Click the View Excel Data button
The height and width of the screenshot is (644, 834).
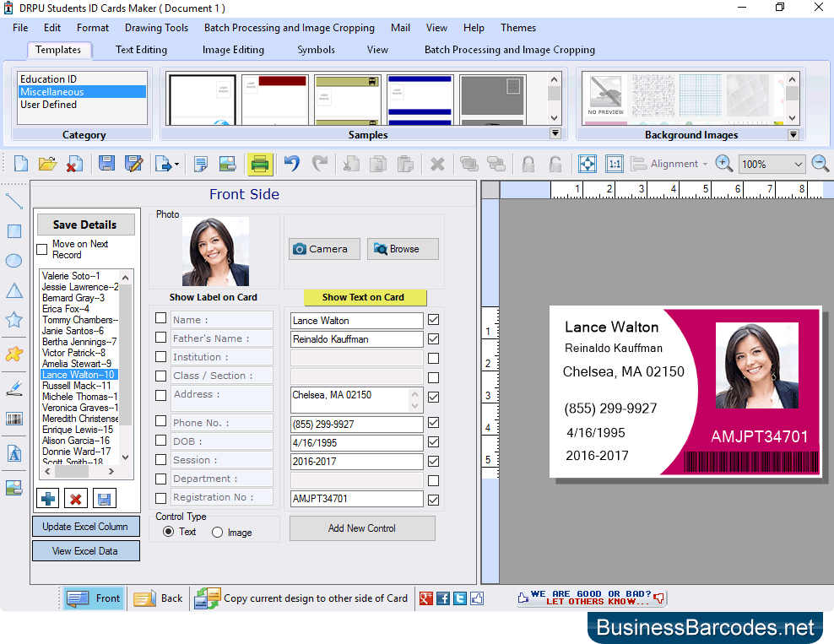tap(85, 551)
